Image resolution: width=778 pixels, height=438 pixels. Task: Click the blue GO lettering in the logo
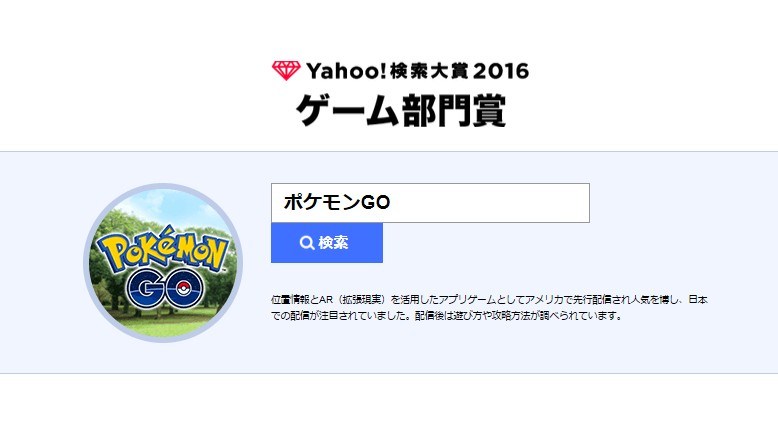point(165,287)
